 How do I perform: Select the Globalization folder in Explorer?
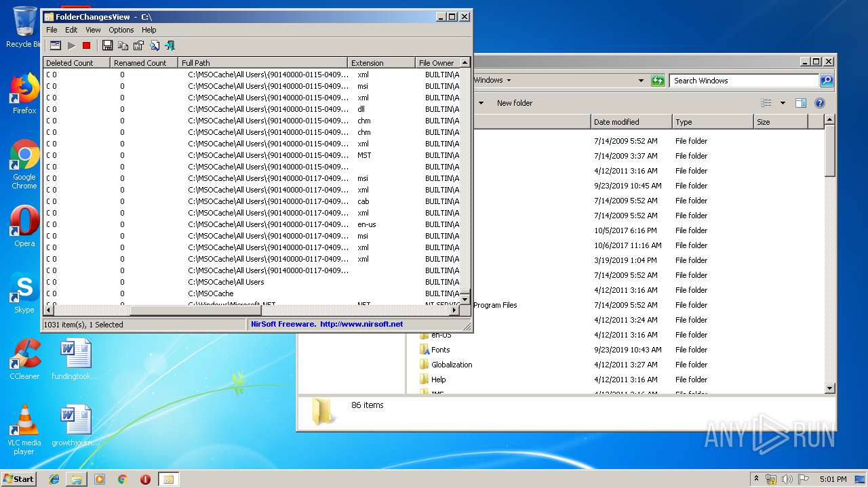452,365
